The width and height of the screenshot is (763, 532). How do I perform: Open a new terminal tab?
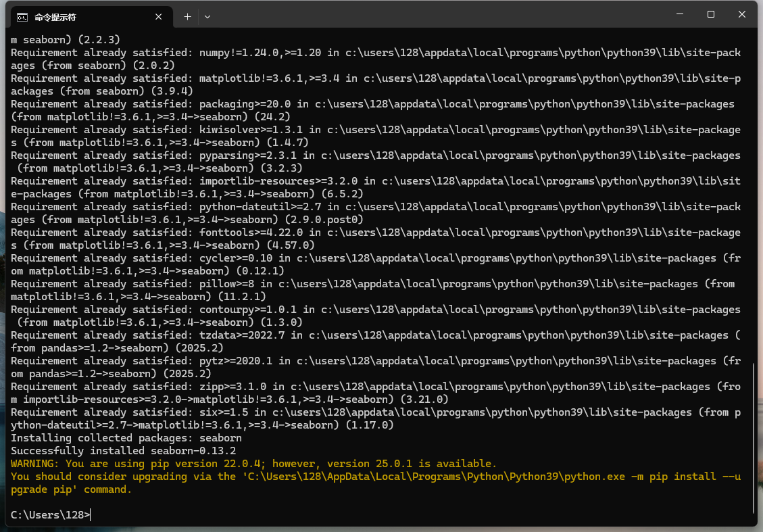click(187, 17)
